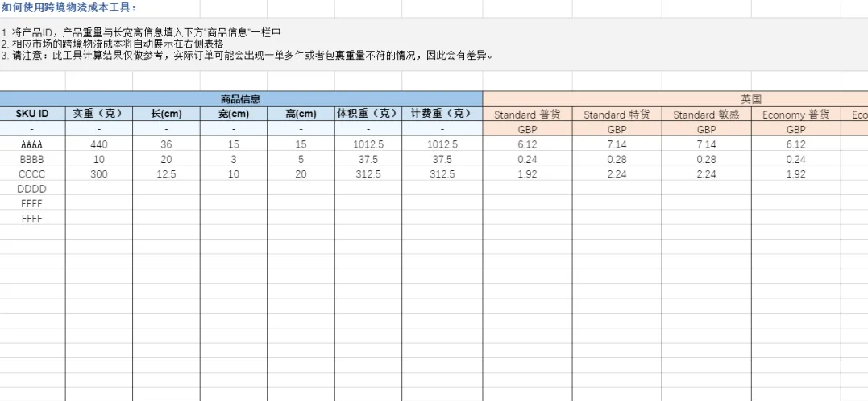Viewport: 868px width, 401px height.
Task: Select SKU cell FFFF
Action: [x=32, y=218]
